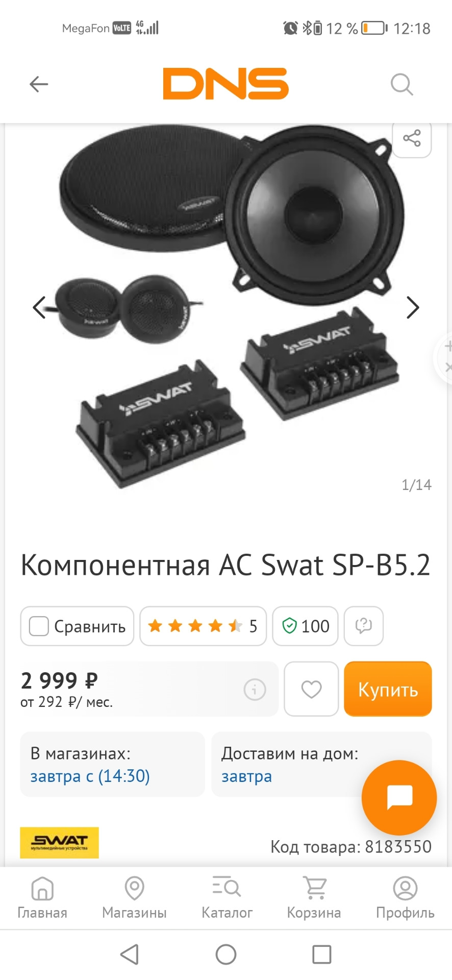Go to the Корзина tab
Viewport: 452px width, 980px height.
click(314, 898)
